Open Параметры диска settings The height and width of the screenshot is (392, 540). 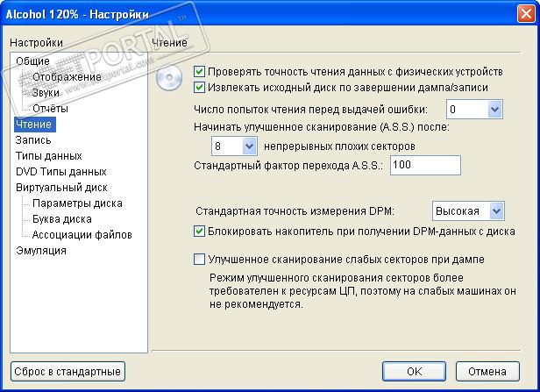pos(77,203)
